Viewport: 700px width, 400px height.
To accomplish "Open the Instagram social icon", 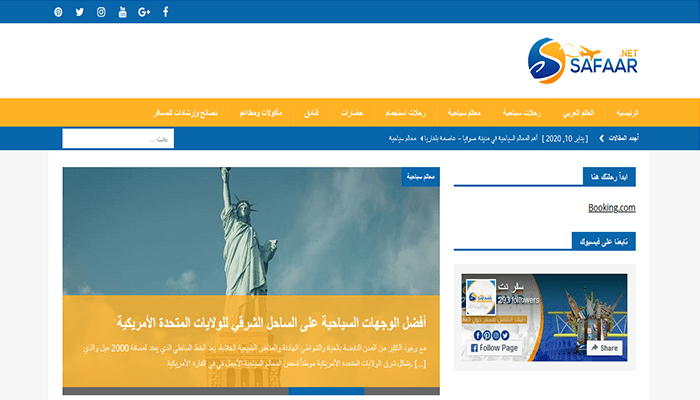I will [x=101, y=12].
